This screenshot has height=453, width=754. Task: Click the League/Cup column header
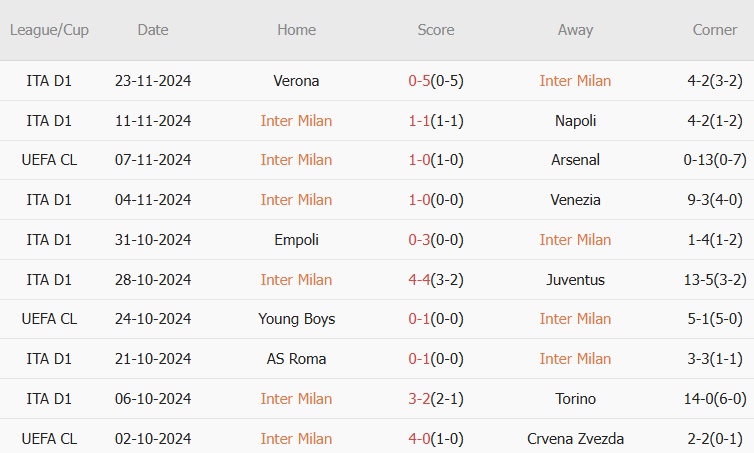[49, 30]
